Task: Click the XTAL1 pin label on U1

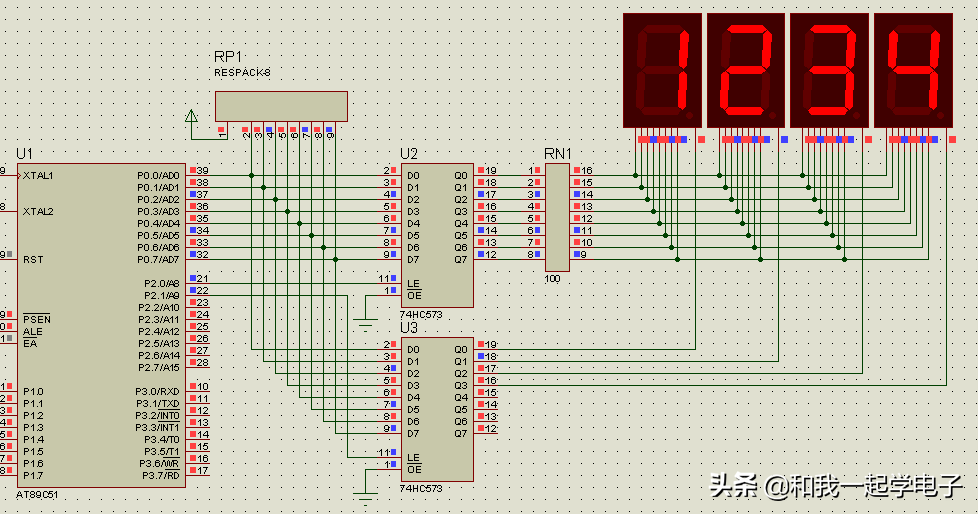Action: point(38,175)
